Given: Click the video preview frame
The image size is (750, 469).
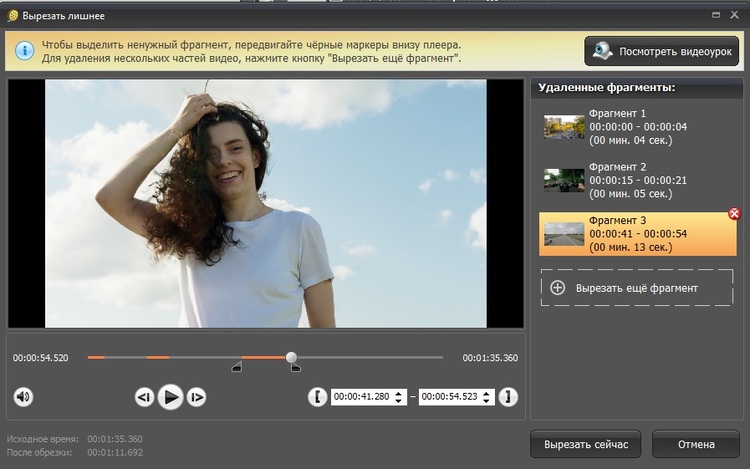Looking at the screenshot, I should coord(265,204).
